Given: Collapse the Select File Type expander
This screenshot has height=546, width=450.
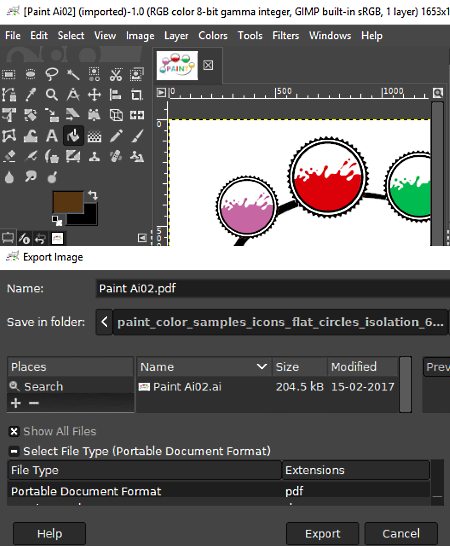Looking at the screenshot, I should (x=14, y=451).
